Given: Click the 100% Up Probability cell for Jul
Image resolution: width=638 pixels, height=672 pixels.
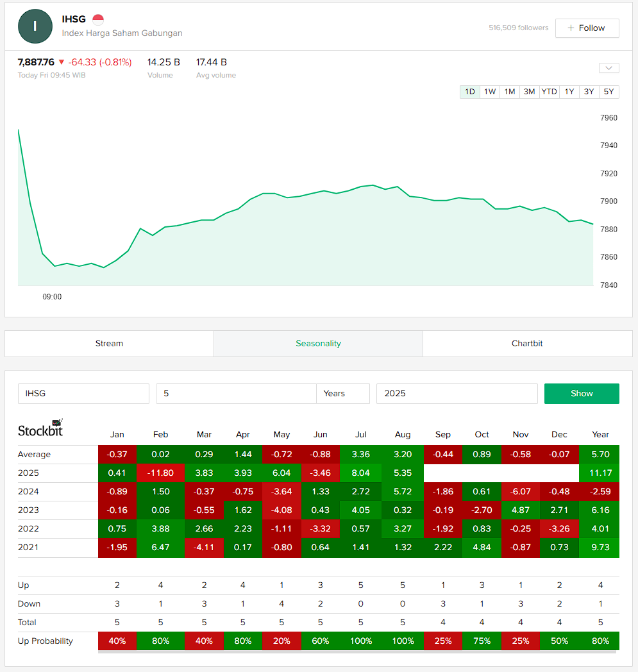Looking at the screenshot, I should [x=361, y=641].
